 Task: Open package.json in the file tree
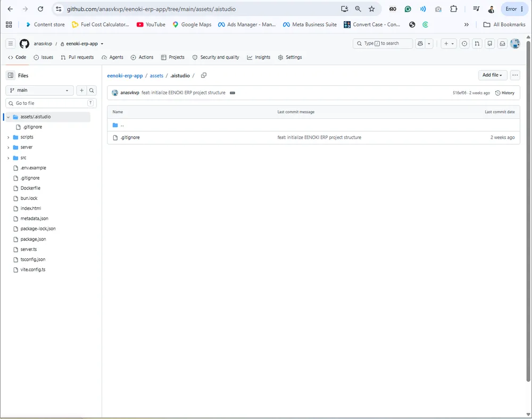33,239
